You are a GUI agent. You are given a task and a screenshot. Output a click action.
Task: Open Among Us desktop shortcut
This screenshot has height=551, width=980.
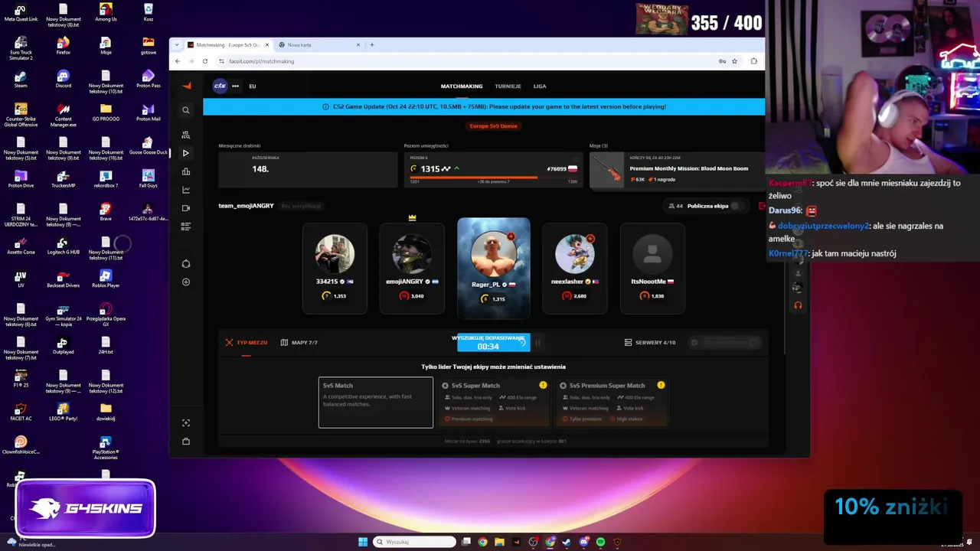pos(106,12)
